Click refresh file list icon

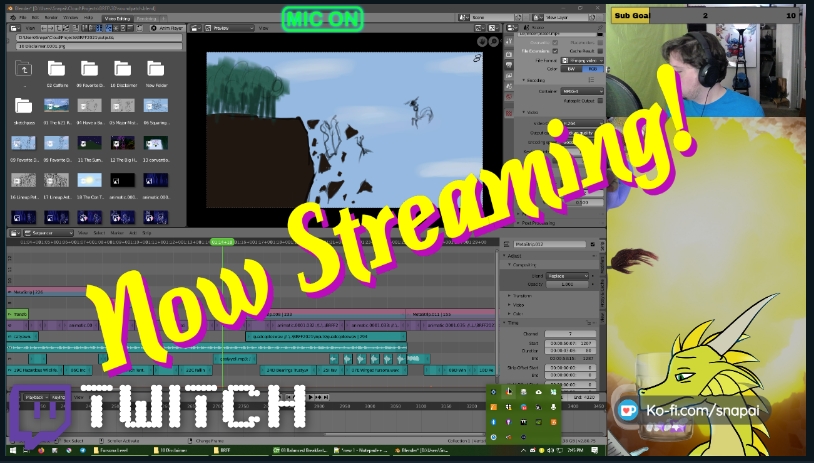(66, 28)
